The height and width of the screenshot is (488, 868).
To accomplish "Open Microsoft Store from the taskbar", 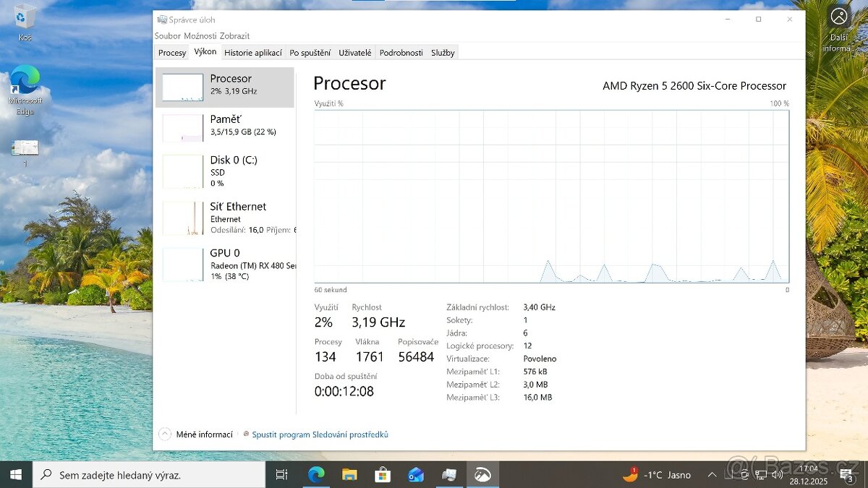I will click(383, 475).
